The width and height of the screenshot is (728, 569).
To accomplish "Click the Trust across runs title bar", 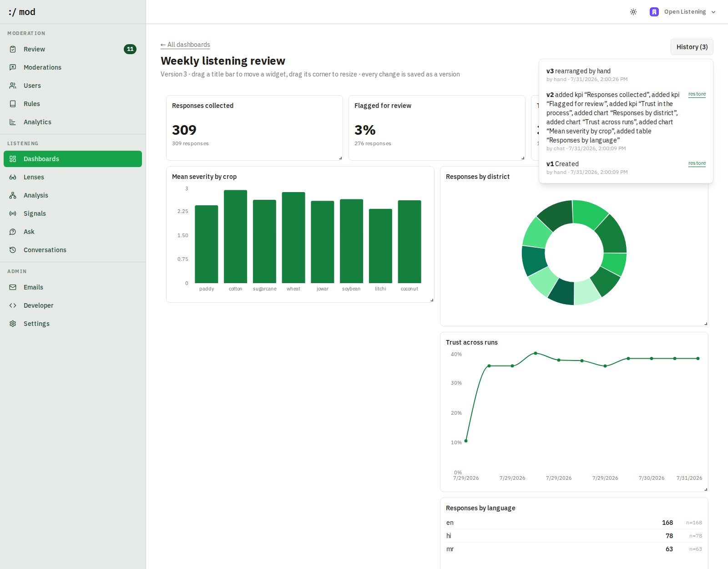I will (574, 342).
